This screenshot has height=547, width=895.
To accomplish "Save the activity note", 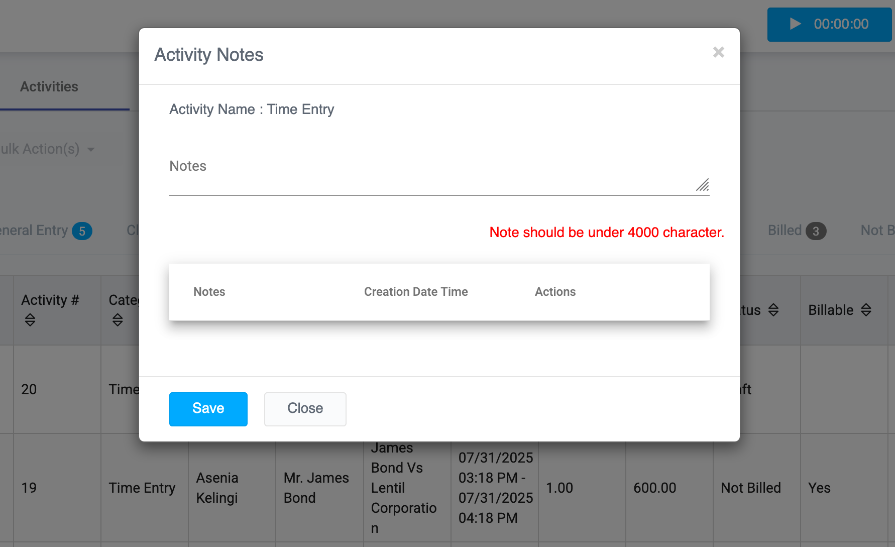I will tap(208, 409).
